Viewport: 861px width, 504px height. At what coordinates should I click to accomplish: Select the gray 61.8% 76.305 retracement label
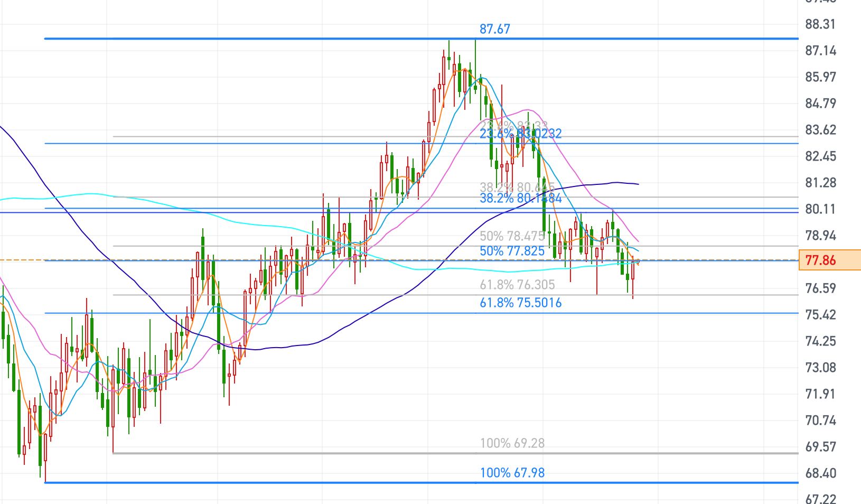click(x=517, y=285)
